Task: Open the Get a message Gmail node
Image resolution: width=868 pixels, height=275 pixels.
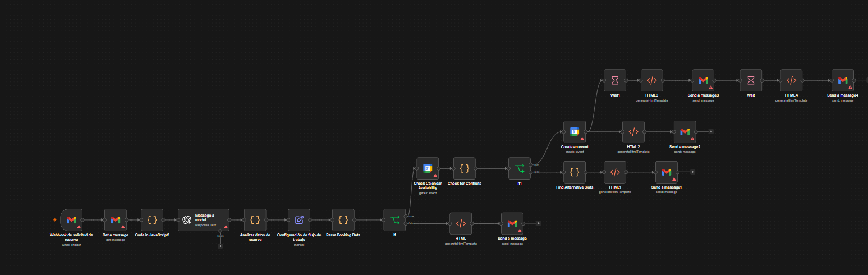Action: pos(116,220)
